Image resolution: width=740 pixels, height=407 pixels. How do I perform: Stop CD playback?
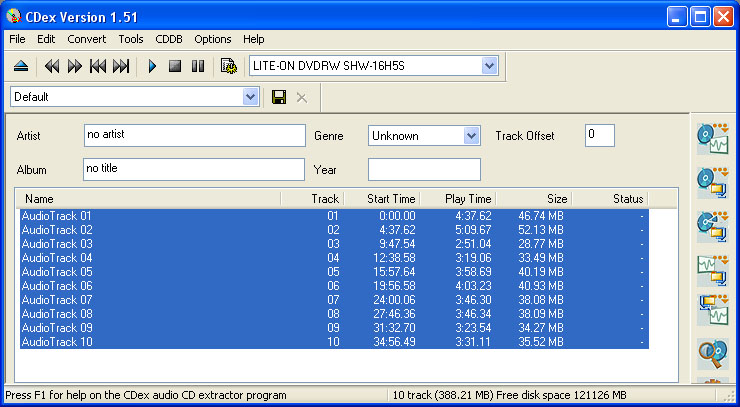pyautogui.click(x=175, y=66)
